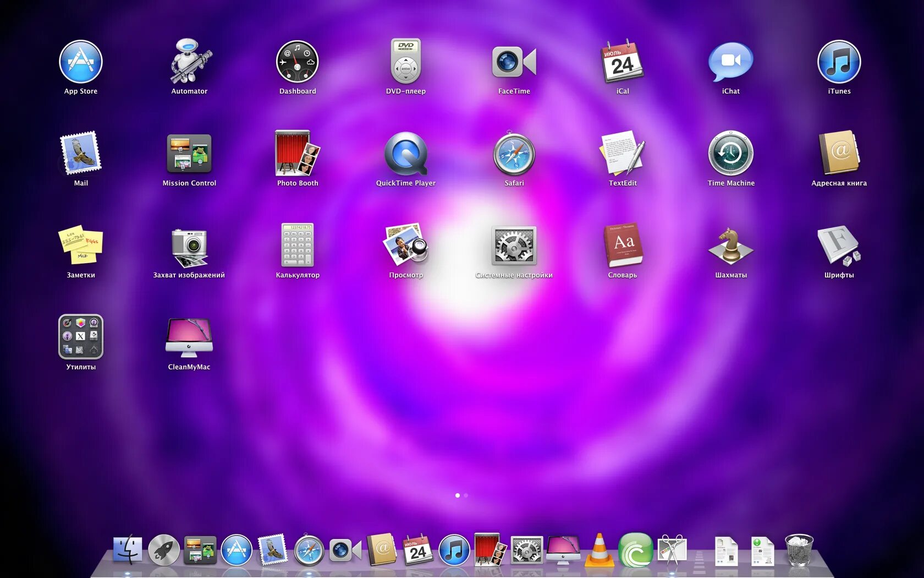Open Mission Control in the Launchpad grid
Viewport: 924px width, 578px height.
pos(189,154)
